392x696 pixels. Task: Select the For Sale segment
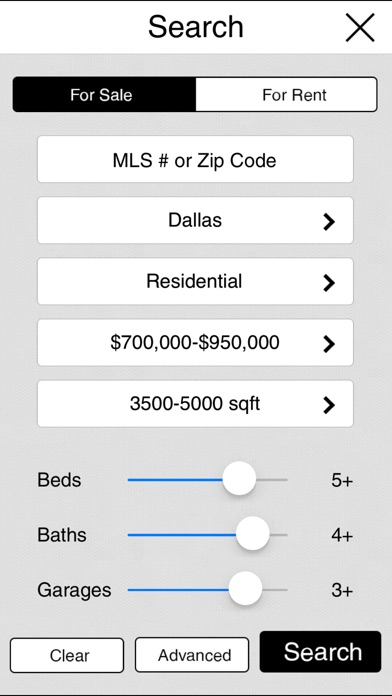point(104,95)
